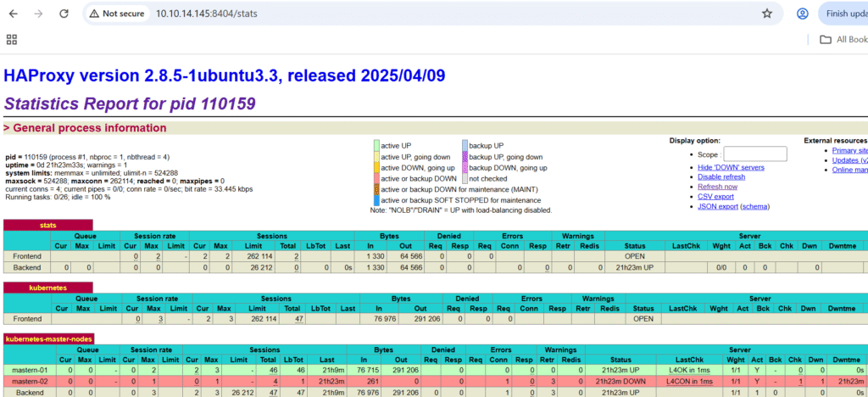The height and width of the screenshot is (397, 868).
Task: Open the Updates external resource link
Action: tap(849, 160)
